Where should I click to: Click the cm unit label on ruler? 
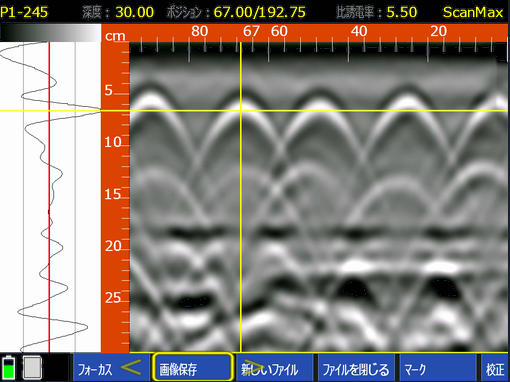115,35
